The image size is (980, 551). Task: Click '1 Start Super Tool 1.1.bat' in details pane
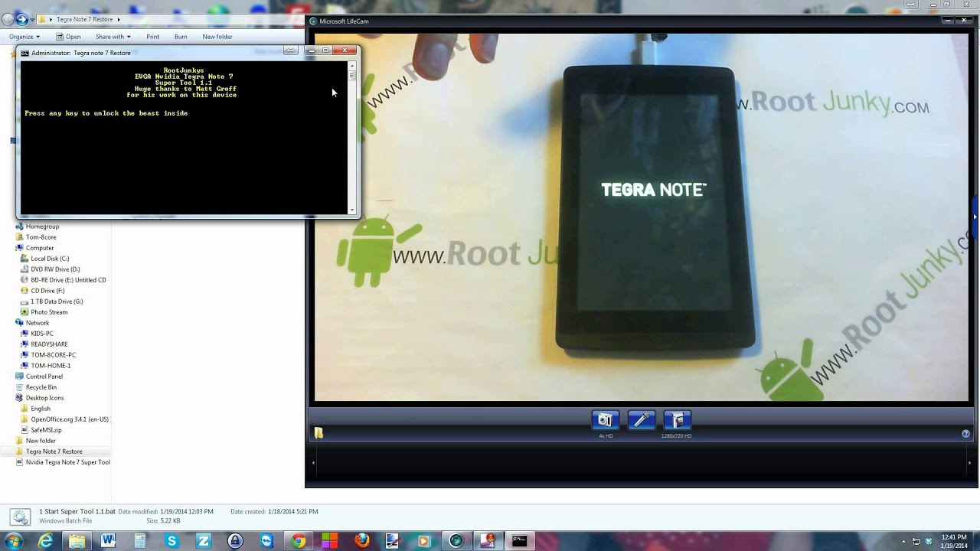click(77, 511)
